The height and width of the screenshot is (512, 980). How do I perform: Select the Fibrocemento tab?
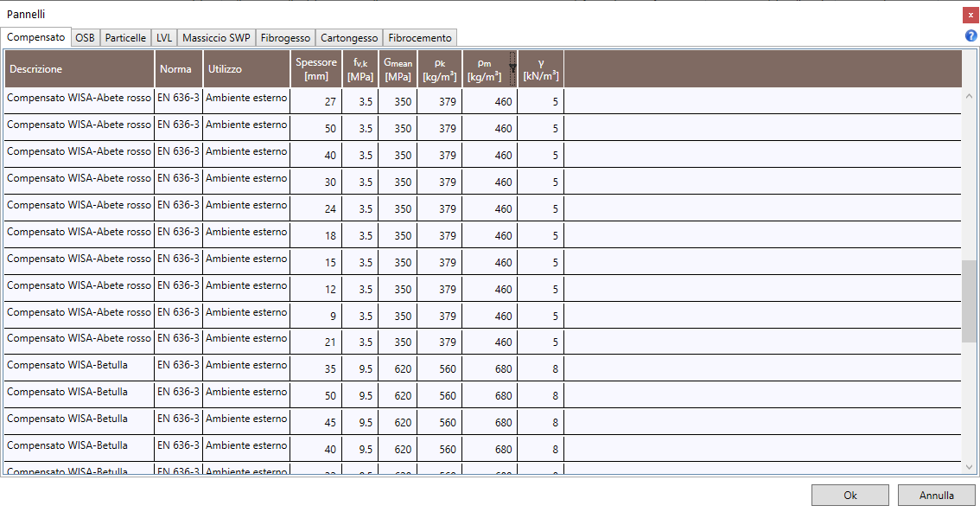[x=420, y=37]
